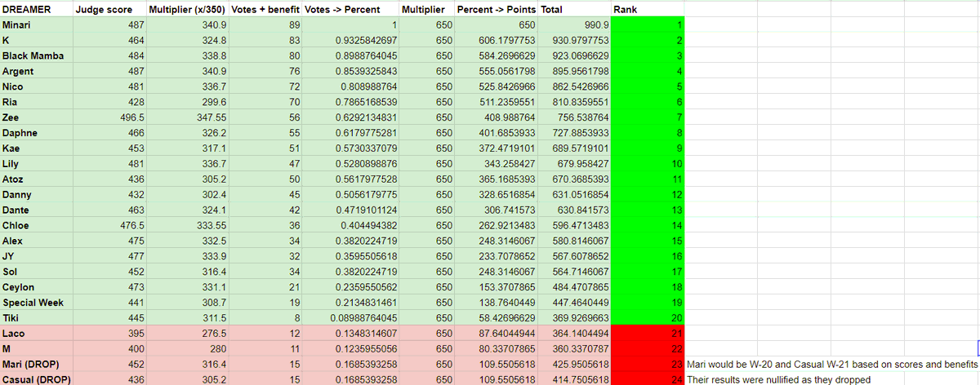Select the Nico name cell
The image size is (980, 385).
point(37,87)
